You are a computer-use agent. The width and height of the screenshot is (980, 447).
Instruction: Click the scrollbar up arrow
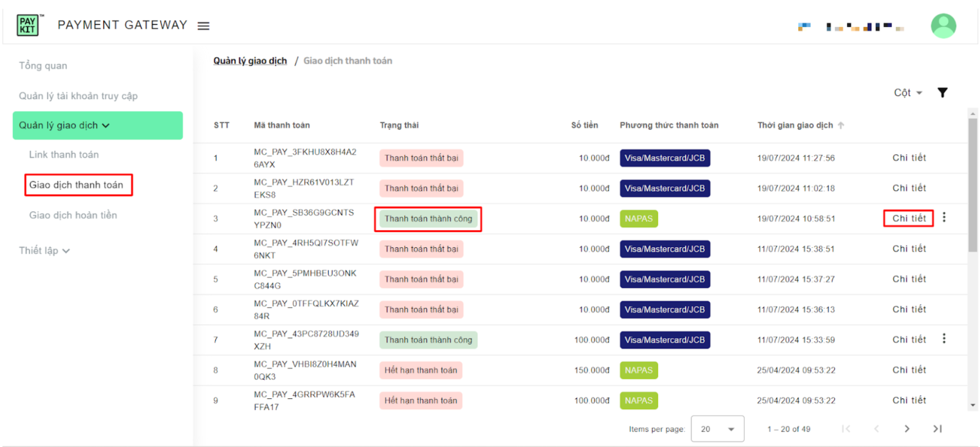(x=973, y=113)
